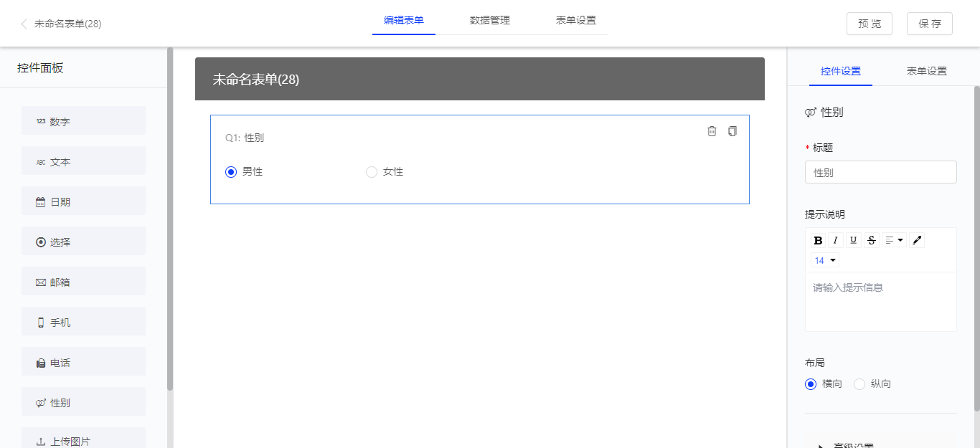
Task: Open 表单设置 tab in right panel
Action: [x=927, y=71]
